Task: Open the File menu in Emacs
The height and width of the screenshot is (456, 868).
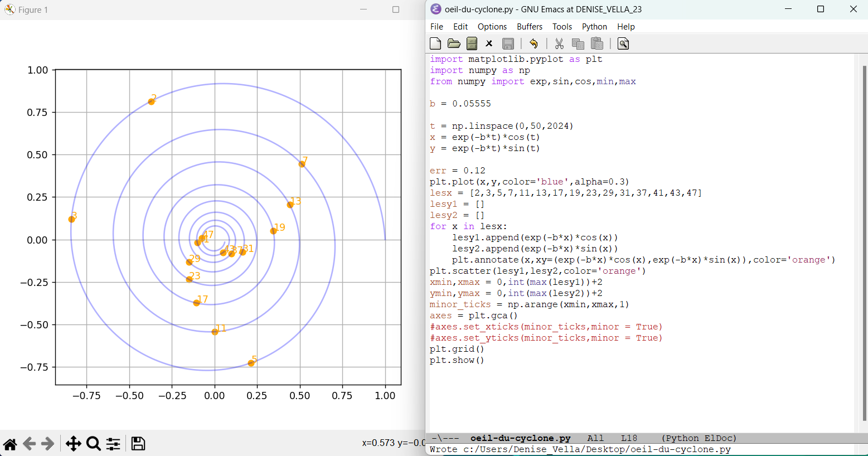Action: (437, 27)
